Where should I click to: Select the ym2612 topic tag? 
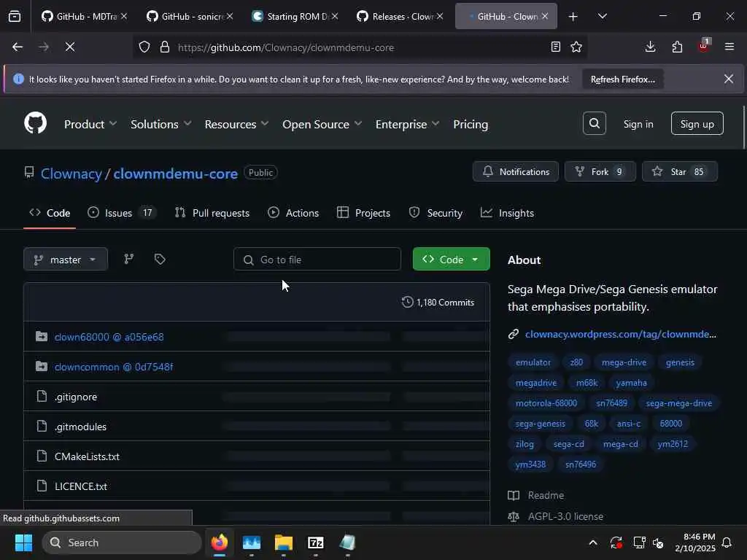[673, 444]
